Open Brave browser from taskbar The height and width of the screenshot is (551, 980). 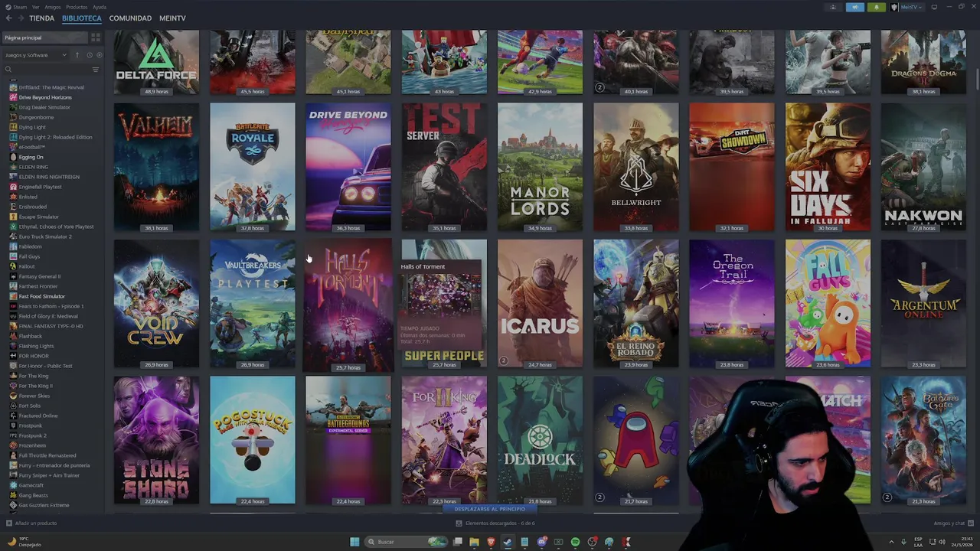(x=491, y=542)
